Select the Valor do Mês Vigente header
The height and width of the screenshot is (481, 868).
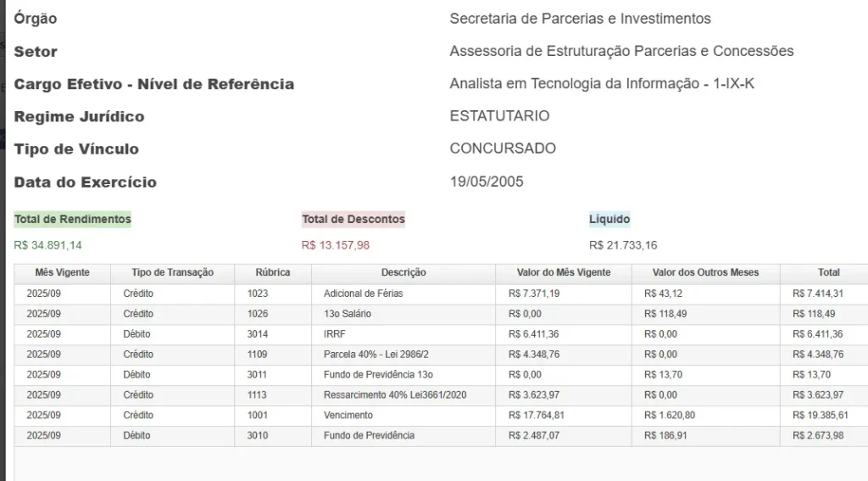coord(563,273)
